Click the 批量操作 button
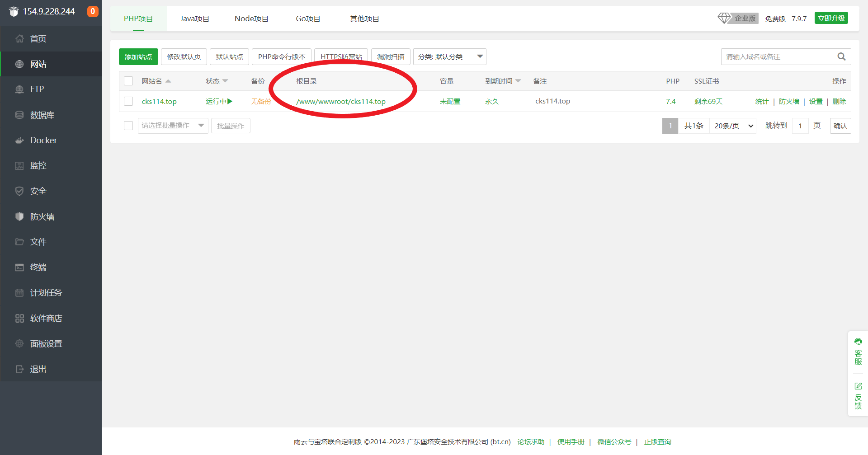Image resolution: width=868 pixels, height=455 pixels. point(231,126)
